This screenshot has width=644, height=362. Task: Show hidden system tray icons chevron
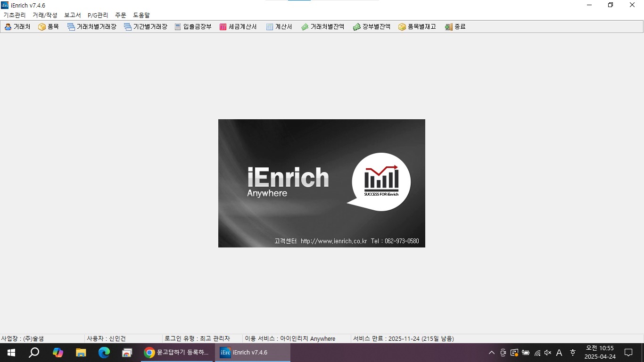click(491, 353)
